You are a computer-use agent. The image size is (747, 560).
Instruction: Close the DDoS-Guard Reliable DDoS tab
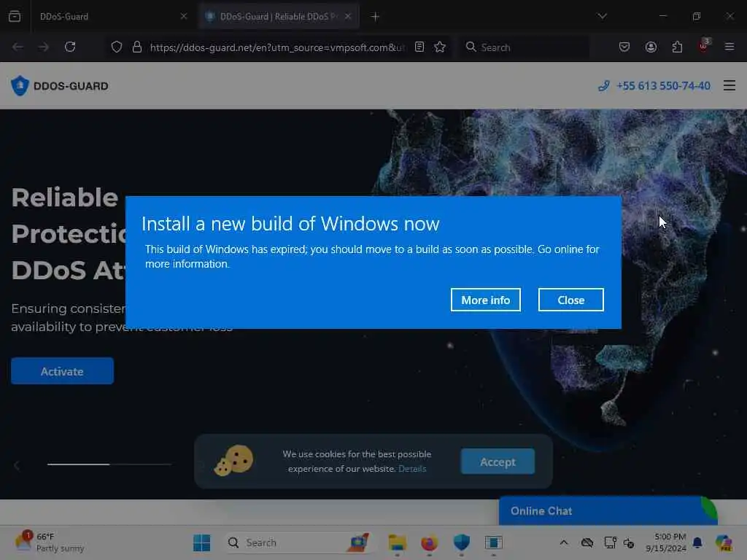click(x=348, y=16)
